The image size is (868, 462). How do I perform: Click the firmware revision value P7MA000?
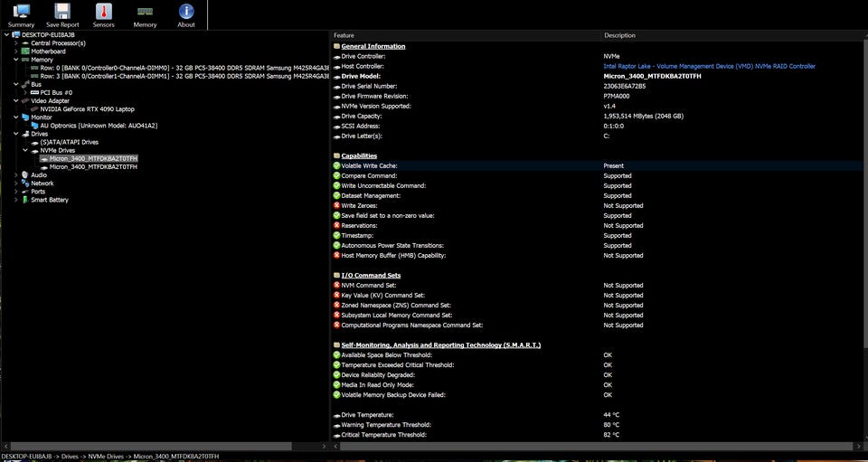pos(616,96)
